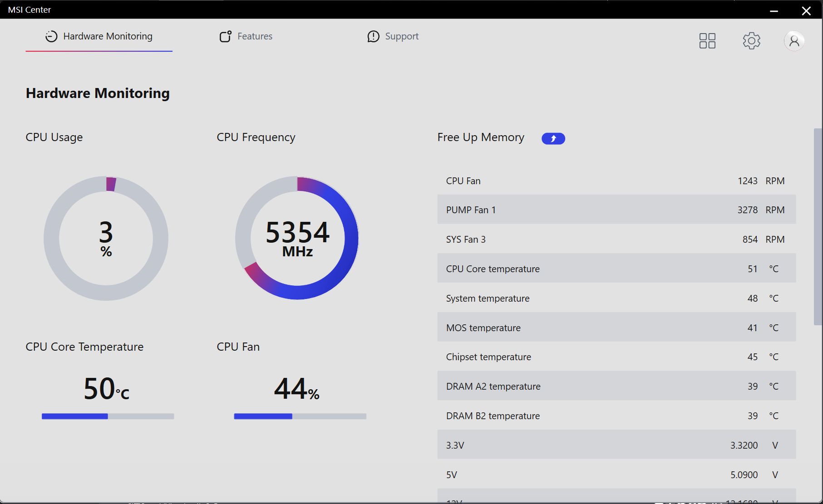This screenshot has height=504, width=823.
Task: Click the Hardware Monitoring page heading
Action: tap(98, 93)
